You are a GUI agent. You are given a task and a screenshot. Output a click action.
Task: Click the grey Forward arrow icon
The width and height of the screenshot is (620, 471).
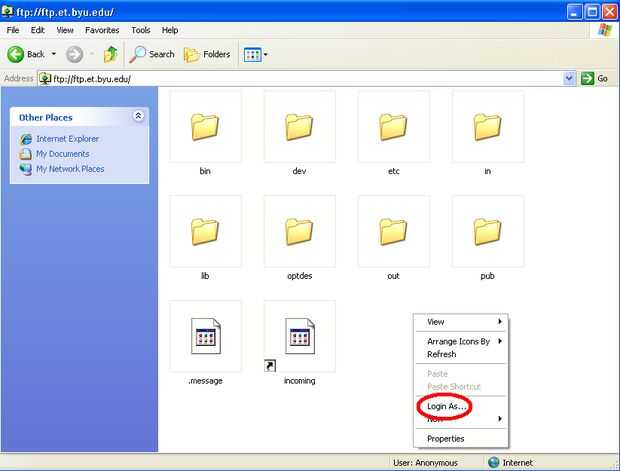[x=74, y=54]
